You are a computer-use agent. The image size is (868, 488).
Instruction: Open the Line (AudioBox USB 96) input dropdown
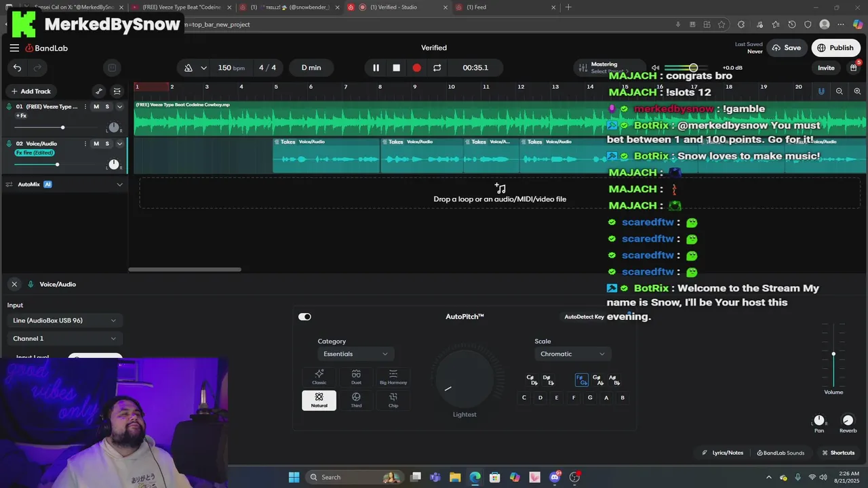pyautogui.click(x=64, y=321)
